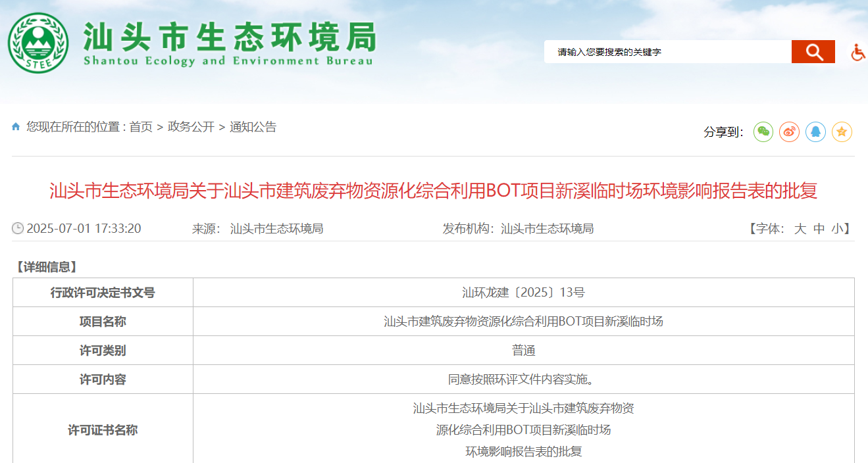
Task: Open 政务公开 in the breadcrumb
Action: [191, 127]
